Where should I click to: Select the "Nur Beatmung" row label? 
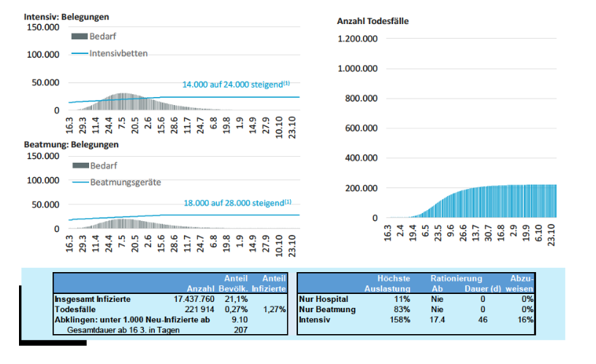click(x=327, y=309)
